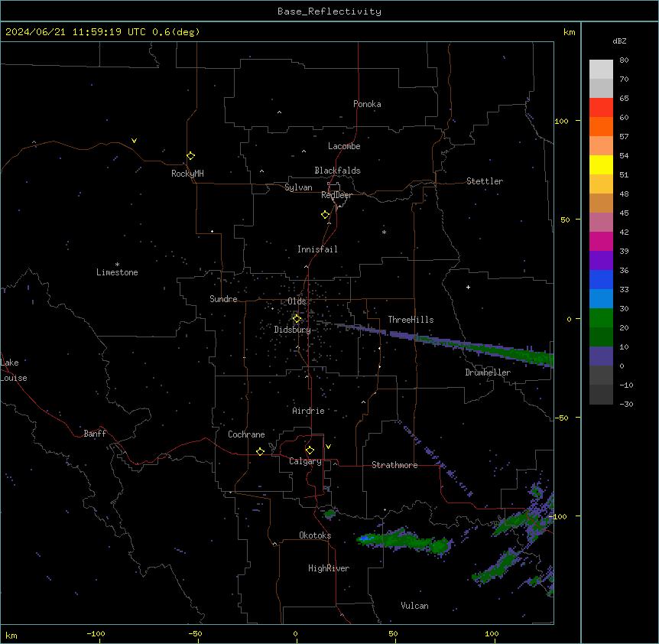Click the Airdrie label
This screenshot has width=659, height=644.
(x=308, y=411)
